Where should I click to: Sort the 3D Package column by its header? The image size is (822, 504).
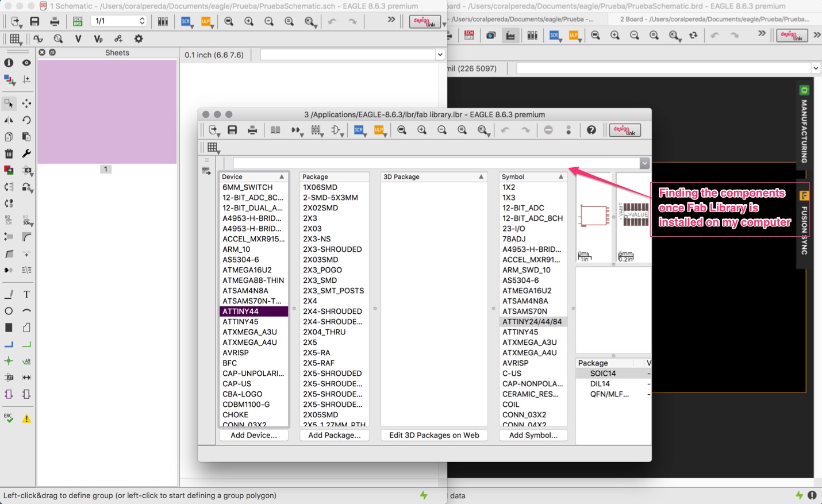(x=434, y=176)
